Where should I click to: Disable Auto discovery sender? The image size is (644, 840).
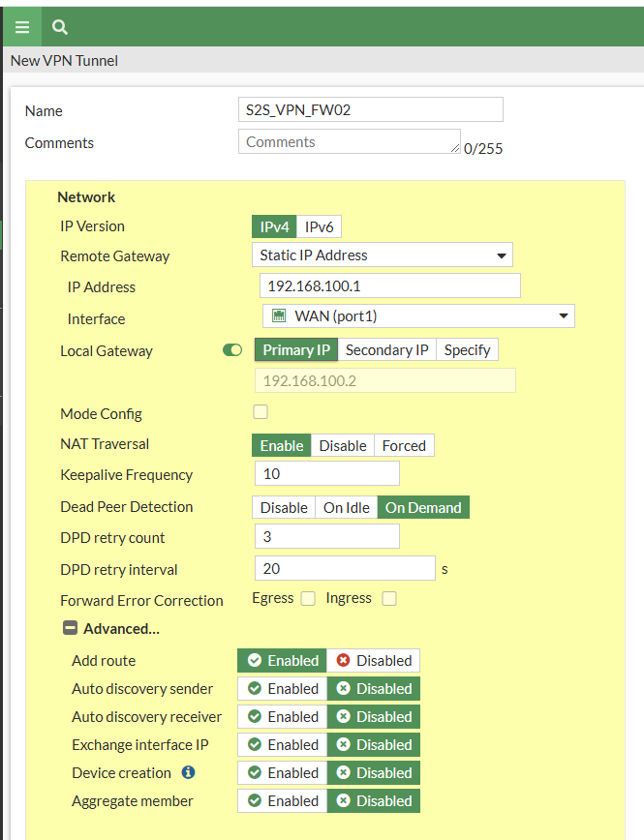(x=374, y=688)
